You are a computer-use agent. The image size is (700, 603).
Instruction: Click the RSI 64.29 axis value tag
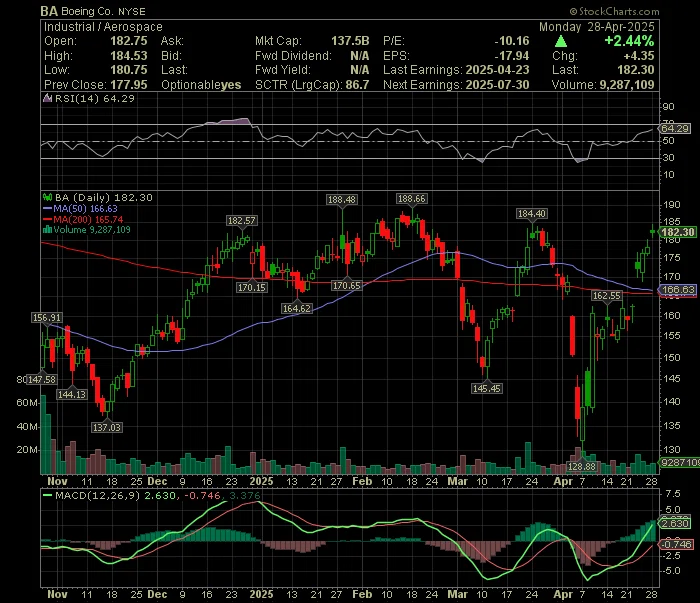(675, 129)
